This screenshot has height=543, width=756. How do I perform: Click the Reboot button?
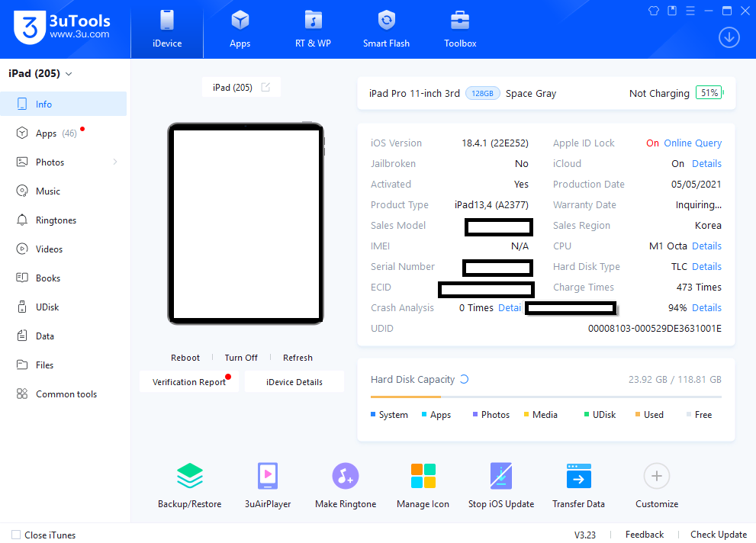(185, 358)
